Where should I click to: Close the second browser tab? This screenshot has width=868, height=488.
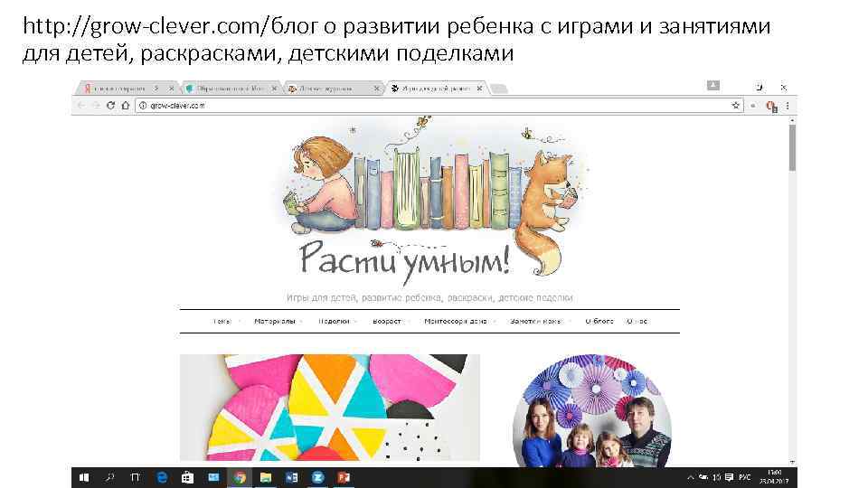[x=274, y=89]
